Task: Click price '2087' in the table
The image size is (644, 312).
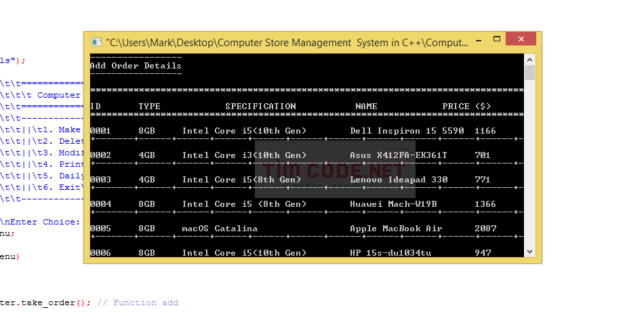Action: [485, 229]
